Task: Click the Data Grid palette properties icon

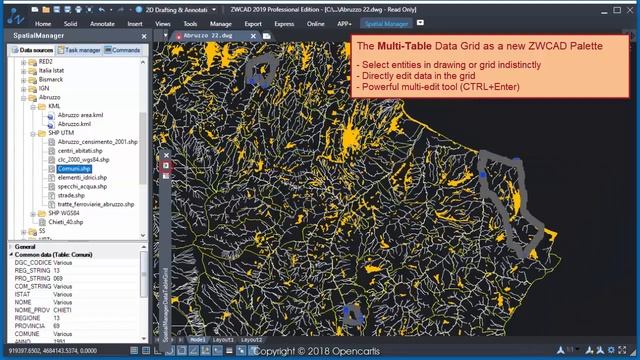Action: point(166,176)
